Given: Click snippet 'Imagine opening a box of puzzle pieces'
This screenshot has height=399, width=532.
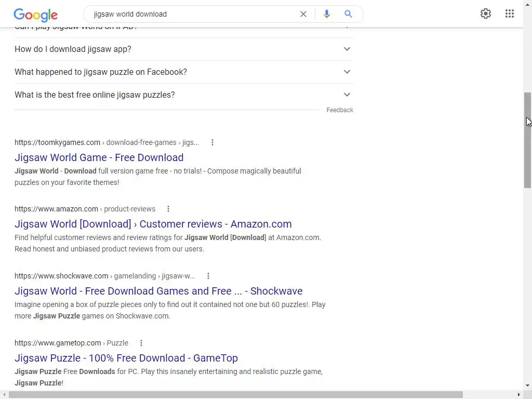Looking at the screenshot, I should 170,310.
